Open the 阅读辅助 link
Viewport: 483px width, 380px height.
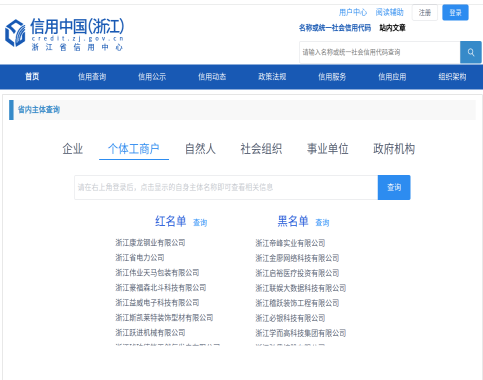[389, 13]
